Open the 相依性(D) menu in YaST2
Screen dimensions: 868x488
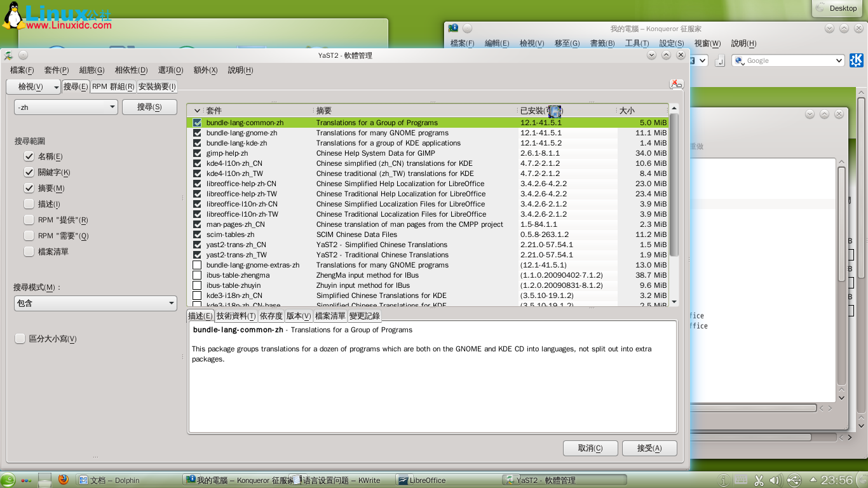pyautogui.click(x=131, y=70)
